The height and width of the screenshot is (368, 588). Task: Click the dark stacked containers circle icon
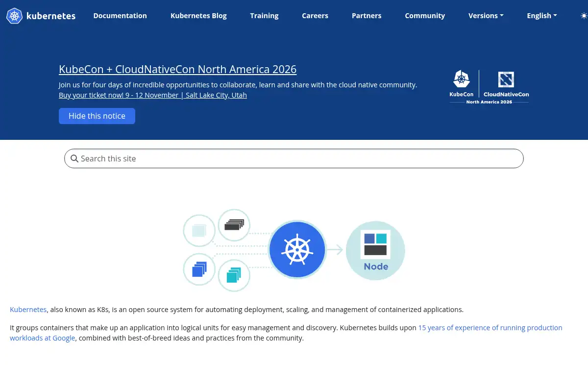pyautogui.click(x=234, y=225)
